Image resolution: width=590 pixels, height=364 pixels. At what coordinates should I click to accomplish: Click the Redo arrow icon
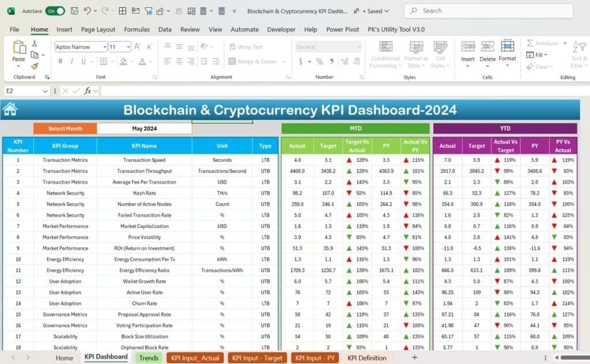click(x=105, y=11)
